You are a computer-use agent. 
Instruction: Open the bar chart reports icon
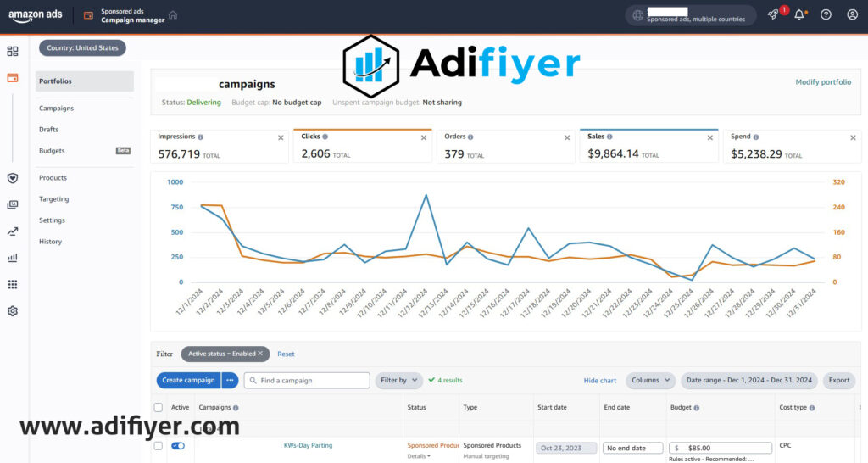point(12,258)
